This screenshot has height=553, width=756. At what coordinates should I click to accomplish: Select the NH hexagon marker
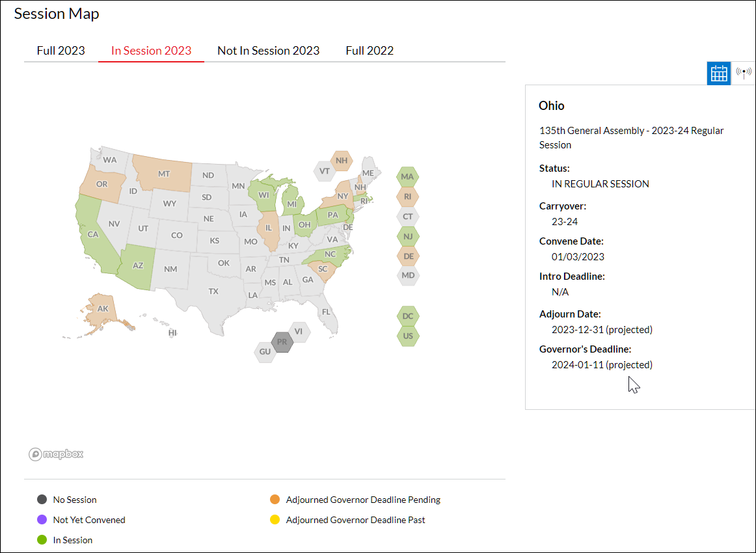point(341,159)
